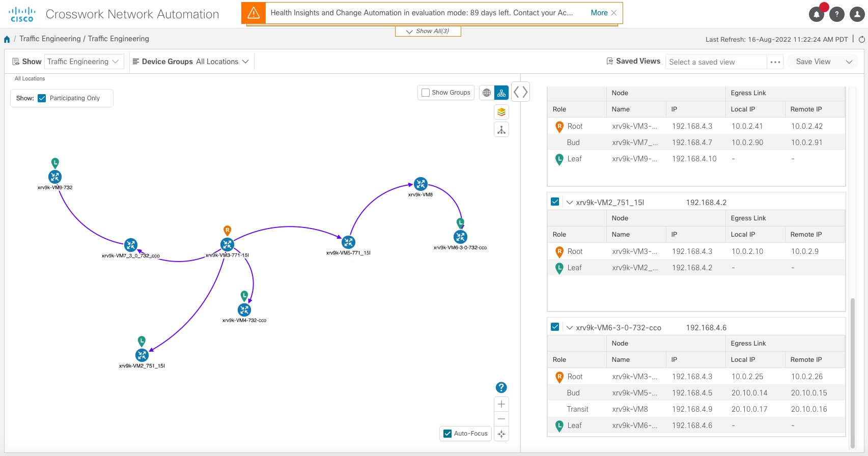Image resolution: width=868 pixels, height=456 pixels.
Task: Toggle the expand/collapse panel arrows icon
Action: (520, 92)
